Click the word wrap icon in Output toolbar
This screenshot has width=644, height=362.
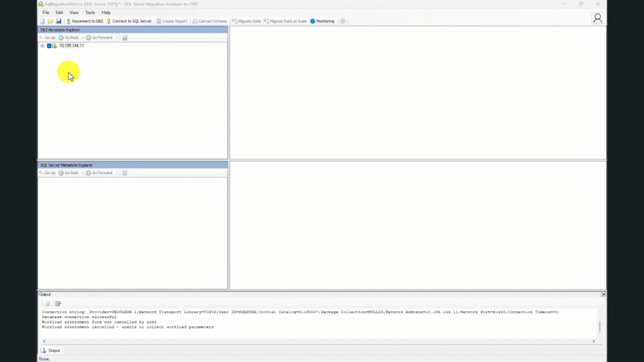coord(58,304)
